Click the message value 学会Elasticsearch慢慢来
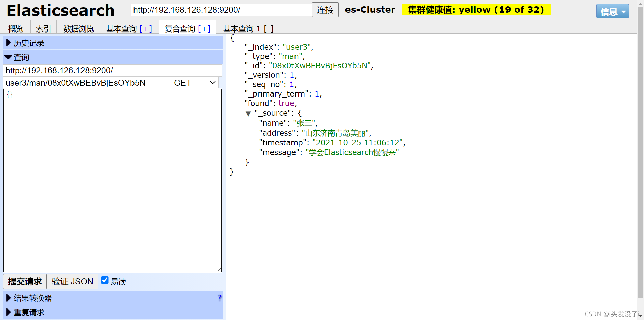 click(352, 152)
